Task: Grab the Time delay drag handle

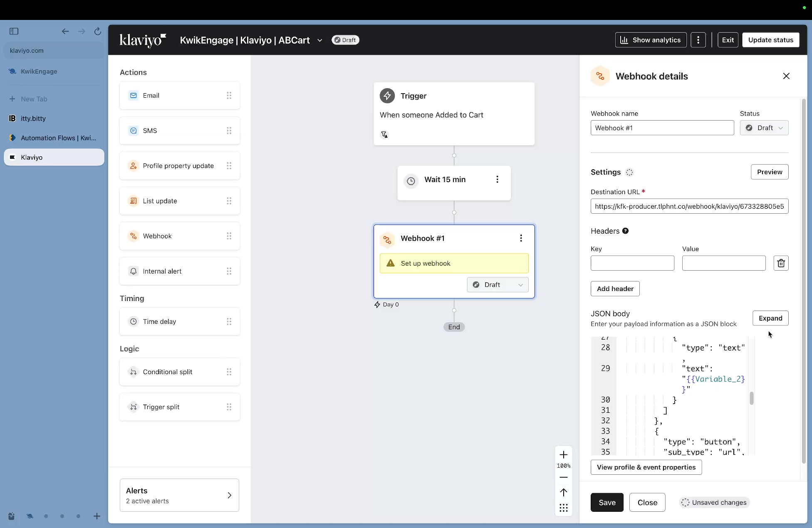Action: tap(229, 321)
